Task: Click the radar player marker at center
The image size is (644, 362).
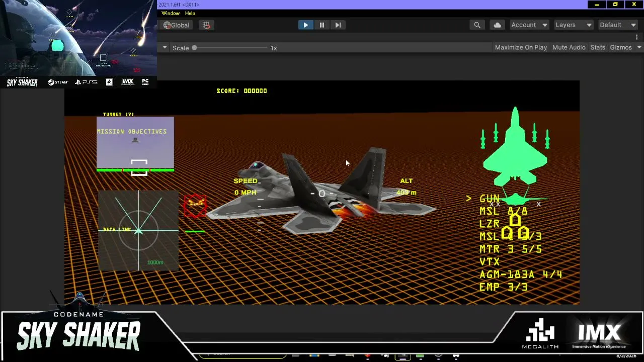Action: click(138, 231)
